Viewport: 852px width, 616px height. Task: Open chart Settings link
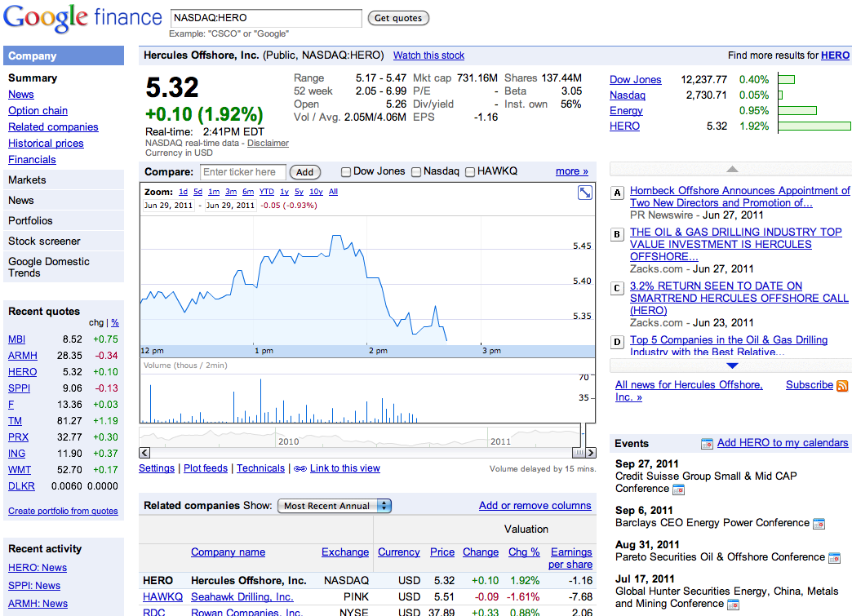(157, 468)
